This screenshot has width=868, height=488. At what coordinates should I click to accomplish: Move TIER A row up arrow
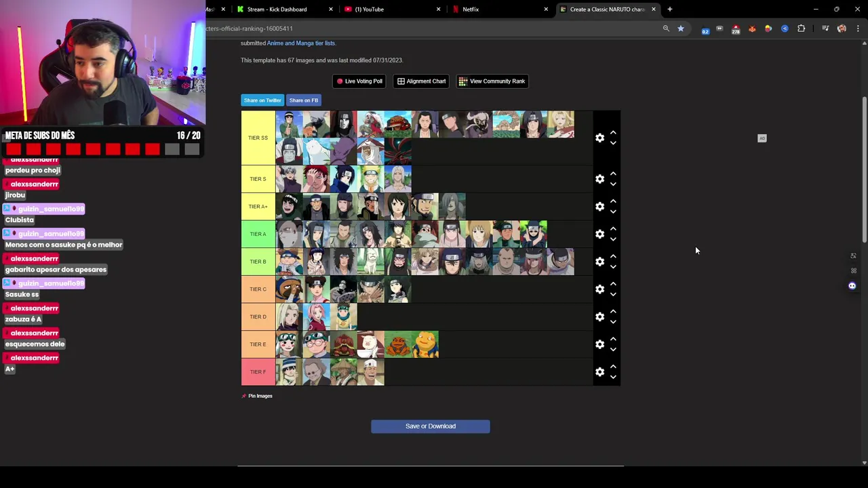coord(613,229)
